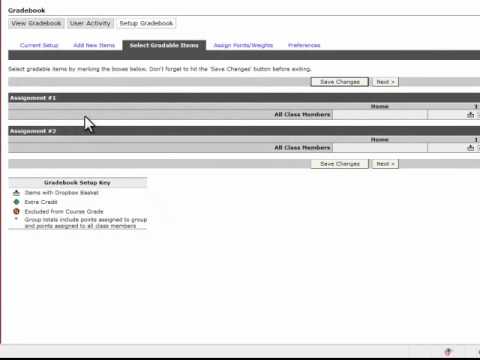Click the Setup Gradebook button
480x360 pixels.
pos(146,23)
